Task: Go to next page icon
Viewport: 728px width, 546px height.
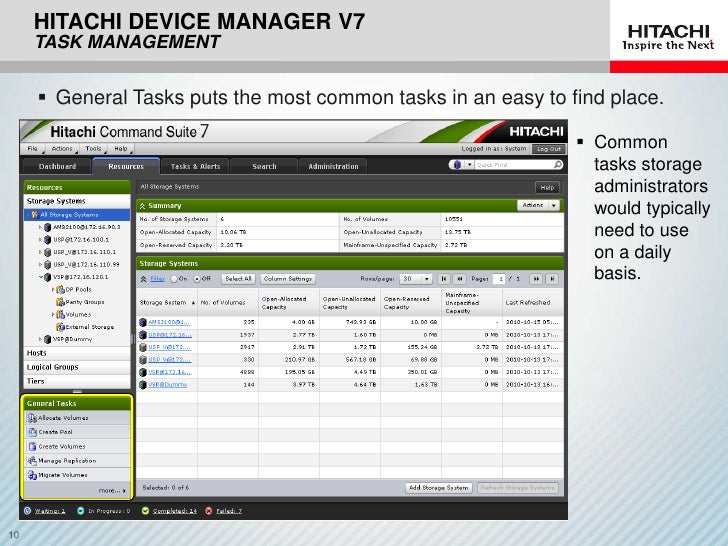Action: [x=536, y=279]
